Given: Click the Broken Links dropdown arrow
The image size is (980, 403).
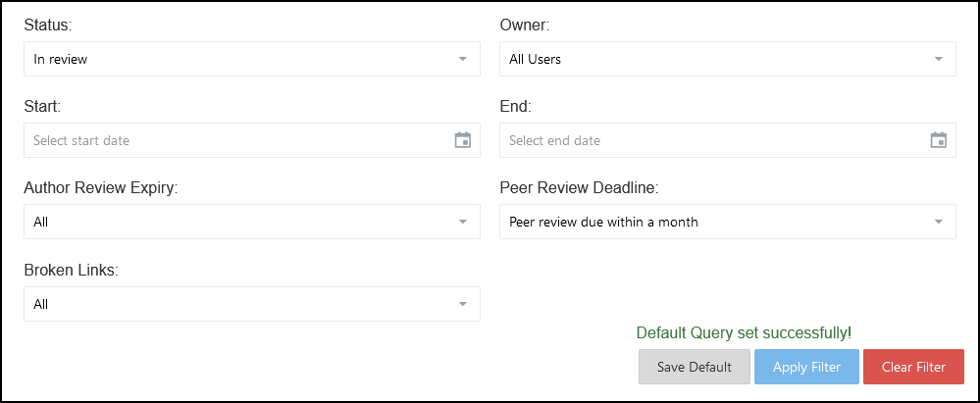Looking at the screenshot, I should tap(463, 304).
